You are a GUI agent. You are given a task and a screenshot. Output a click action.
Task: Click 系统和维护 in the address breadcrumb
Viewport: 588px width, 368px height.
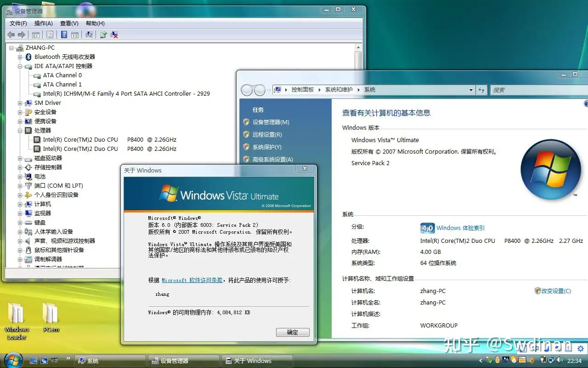pyautogui.click(x=339, y=90)
